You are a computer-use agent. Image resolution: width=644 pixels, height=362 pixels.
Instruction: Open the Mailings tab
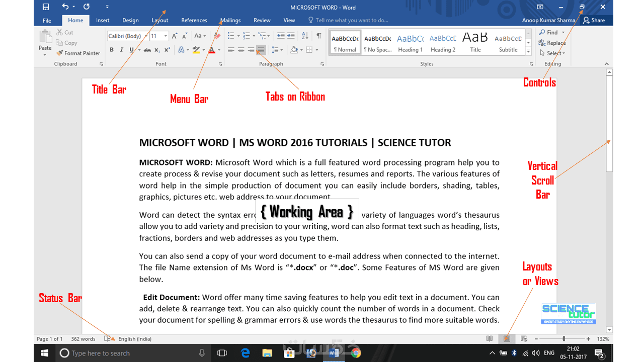coord(230,21)
